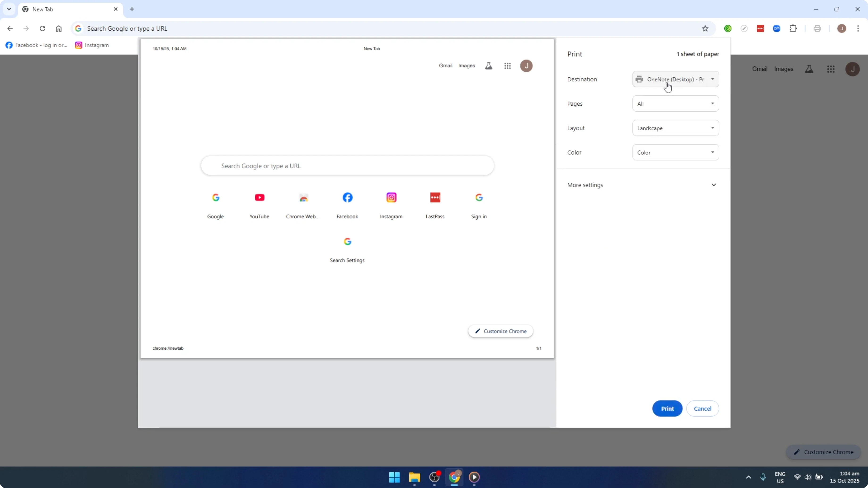Change the Layout dropdown from Landscape
This screenshot has height=488, width=868.
[x=676, y=128]
